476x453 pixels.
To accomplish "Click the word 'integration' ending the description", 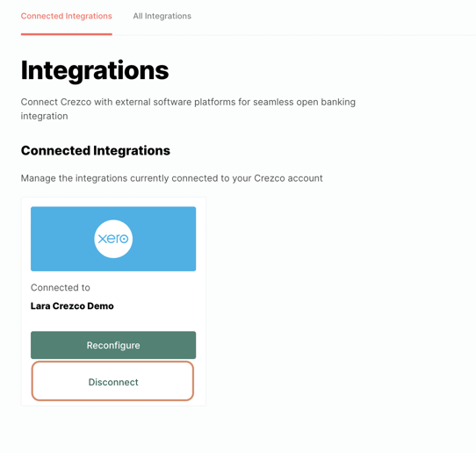I will tap(44, 116).
